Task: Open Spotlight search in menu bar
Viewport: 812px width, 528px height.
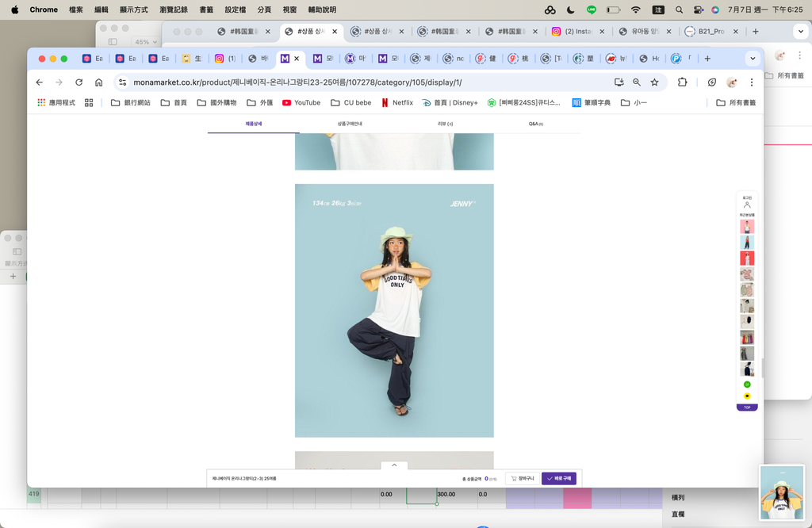Action: point(679,10)
